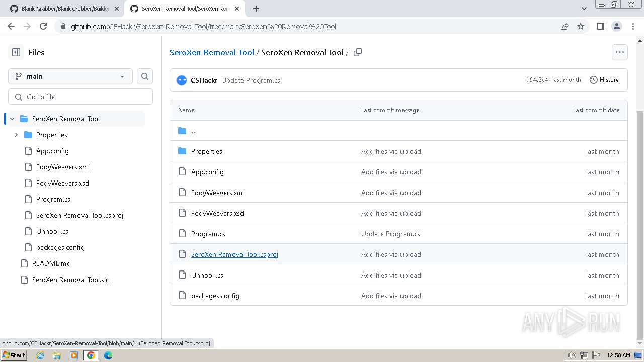Image resolution: width=644 pixels, height=362 pixels.
Task: Open packages.config in file list
Action: tap(215, 296)
